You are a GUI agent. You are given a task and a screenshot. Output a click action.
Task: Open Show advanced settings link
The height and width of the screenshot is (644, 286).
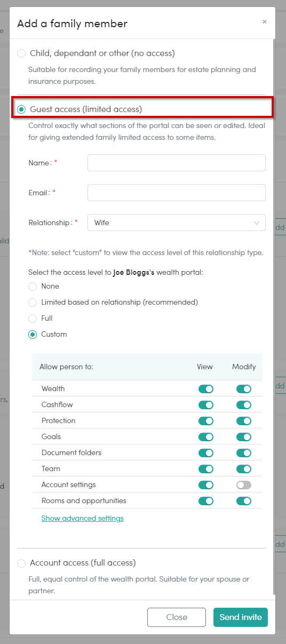[x=82, y=518]
